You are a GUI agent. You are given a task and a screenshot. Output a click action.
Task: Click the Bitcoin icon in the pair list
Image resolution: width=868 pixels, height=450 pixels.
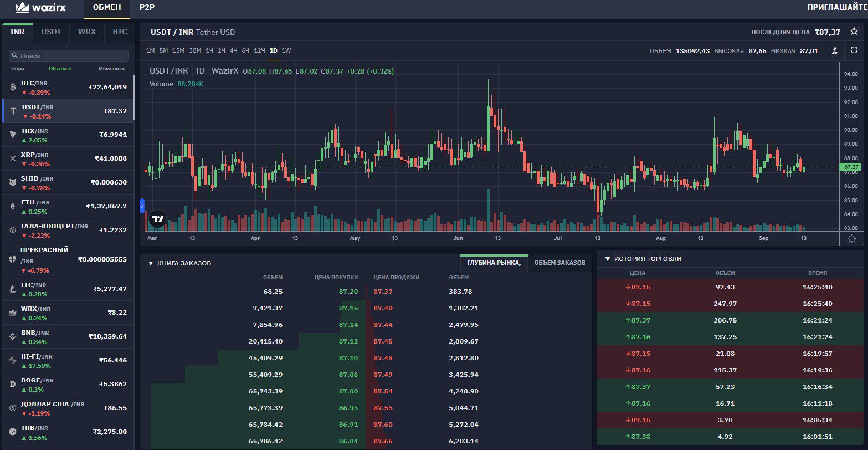(x=13, y=87)
